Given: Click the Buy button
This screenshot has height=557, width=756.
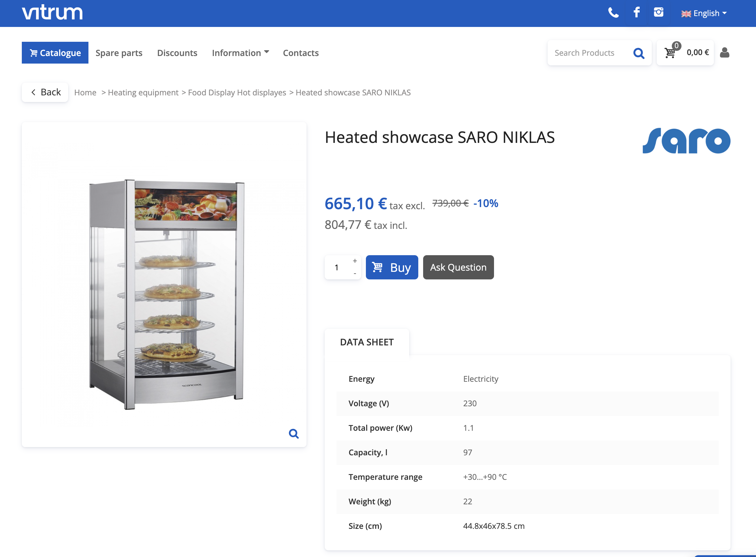Looking at the screenshot, I should (392, 267).
